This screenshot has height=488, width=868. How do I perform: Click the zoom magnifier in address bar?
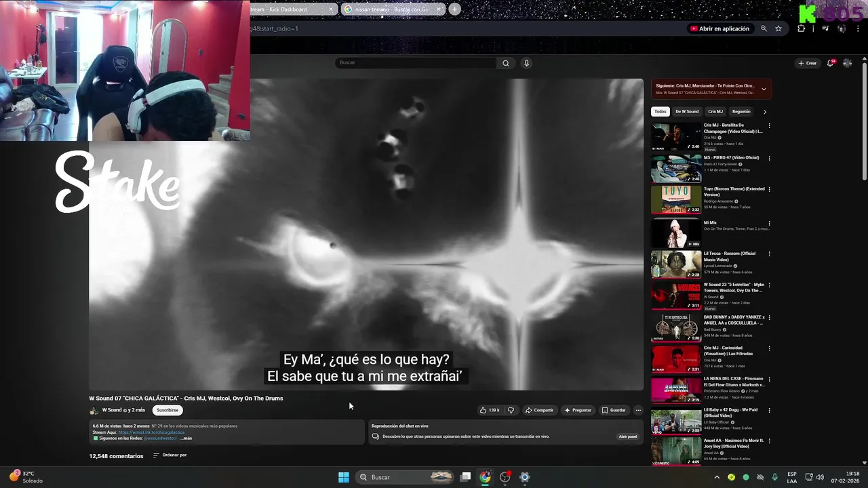click(x=764, y=28)
